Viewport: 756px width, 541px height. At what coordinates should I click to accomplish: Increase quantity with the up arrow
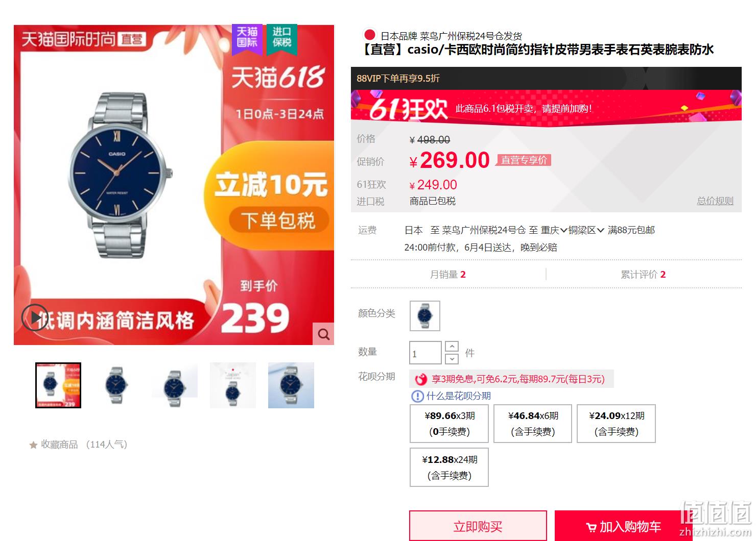coord(452,346)
